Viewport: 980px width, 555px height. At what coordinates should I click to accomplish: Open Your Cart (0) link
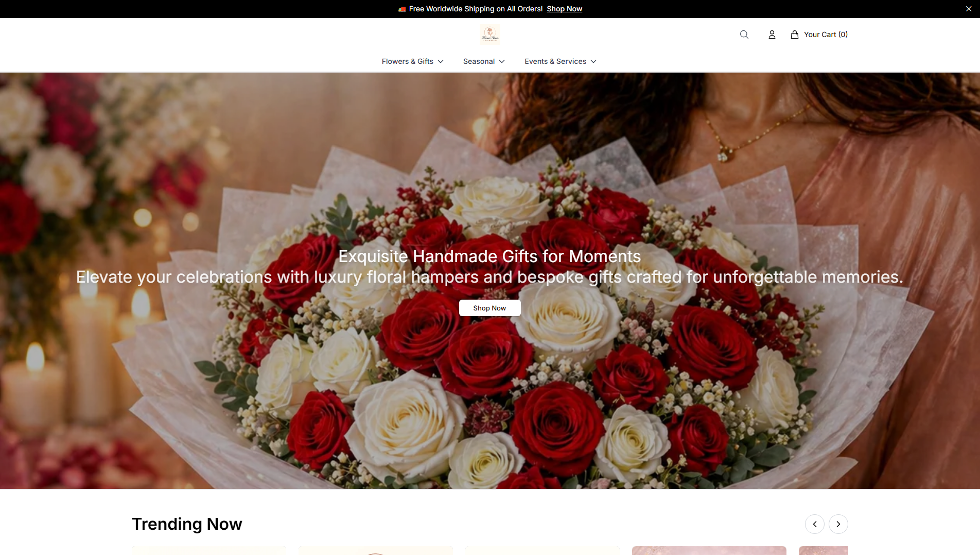(x=819, y=34)
